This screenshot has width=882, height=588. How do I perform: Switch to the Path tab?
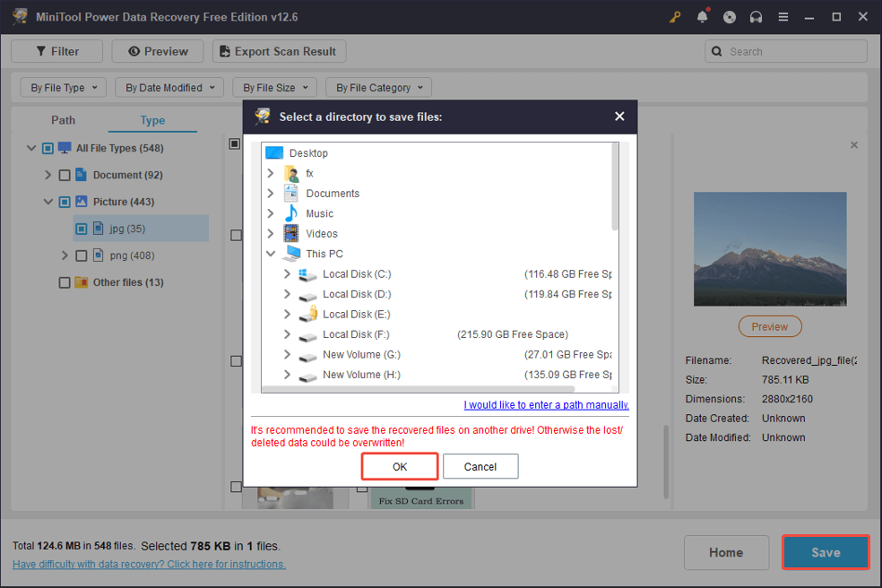pos(64,120)
